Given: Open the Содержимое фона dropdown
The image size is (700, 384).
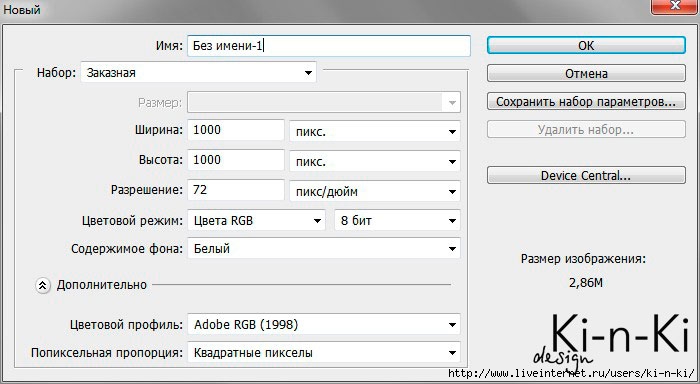Looking at the screenshot, I should tap(324, 248).
